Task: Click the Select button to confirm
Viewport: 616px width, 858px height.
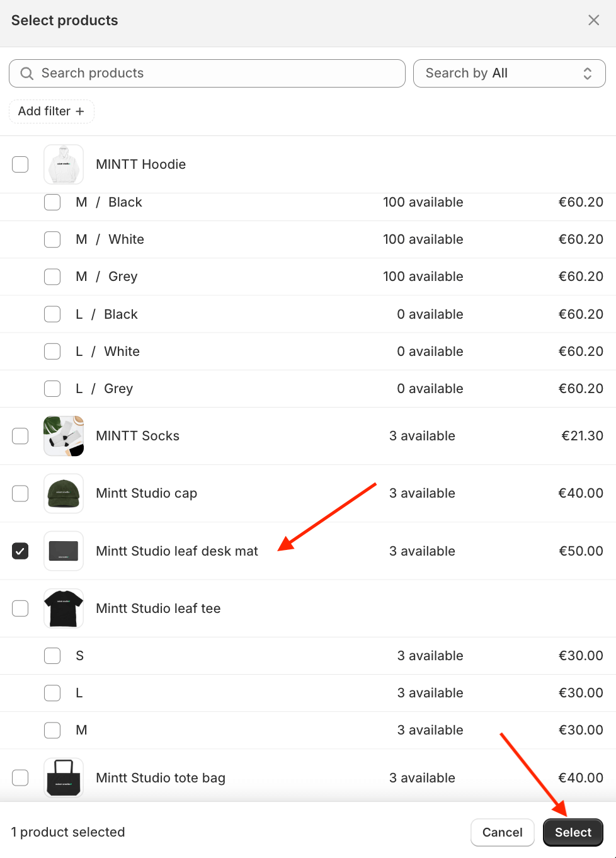Action: [x=573, y=832]
